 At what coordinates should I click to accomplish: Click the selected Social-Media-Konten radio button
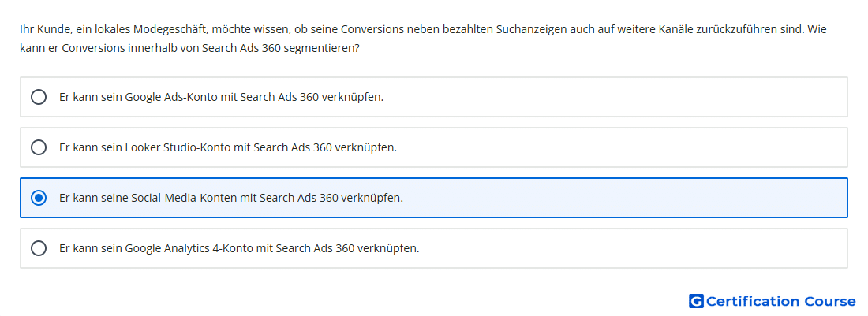pyautogui.click(x=39, y=198)
